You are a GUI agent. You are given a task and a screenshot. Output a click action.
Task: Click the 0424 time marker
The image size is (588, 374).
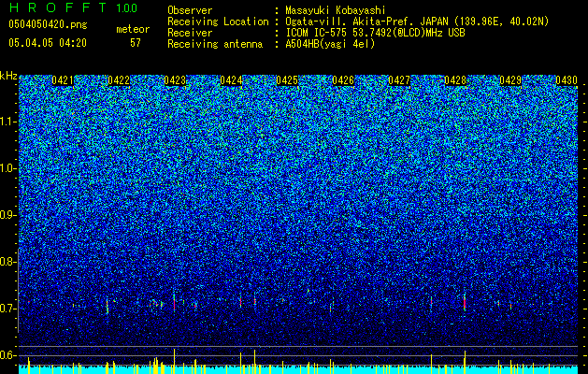click(231, 80)
